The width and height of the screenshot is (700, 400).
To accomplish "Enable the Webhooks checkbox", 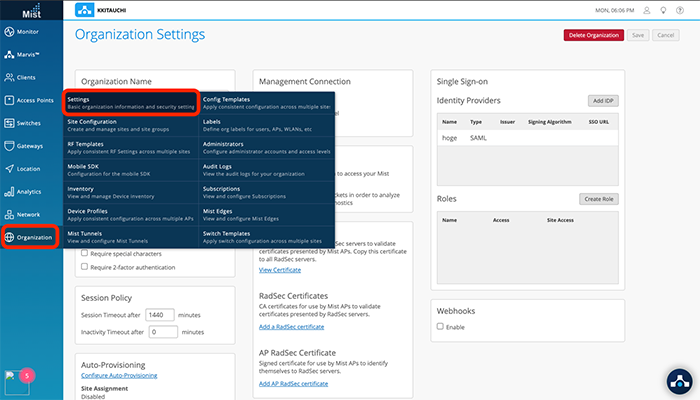I will click(x=441, y=326).
